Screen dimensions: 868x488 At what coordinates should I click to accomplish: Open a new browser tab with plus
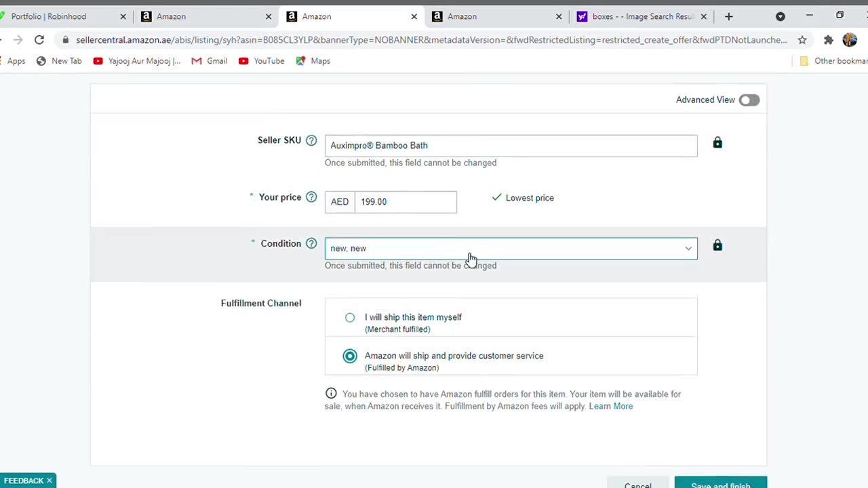coord(729,16)
